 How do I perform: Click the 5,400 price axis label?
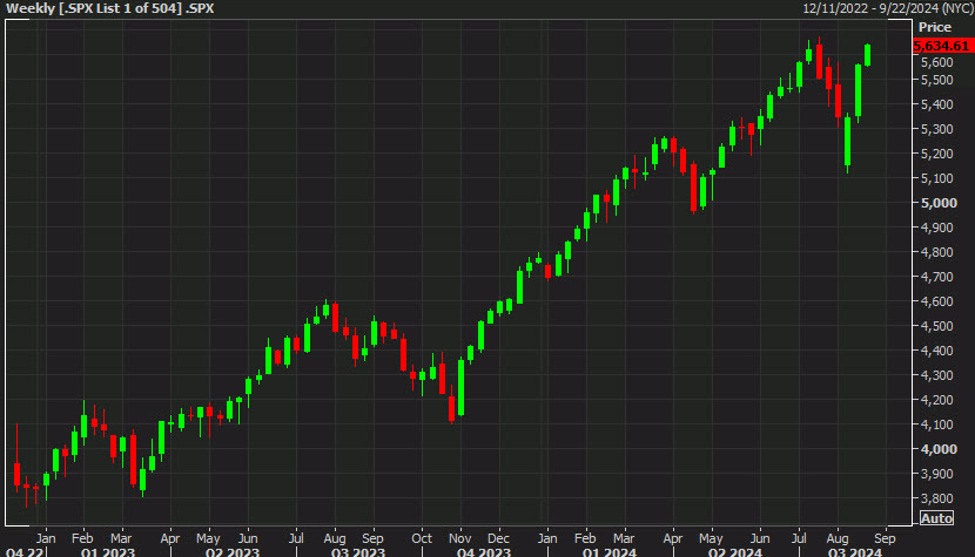tap(936, 104)
